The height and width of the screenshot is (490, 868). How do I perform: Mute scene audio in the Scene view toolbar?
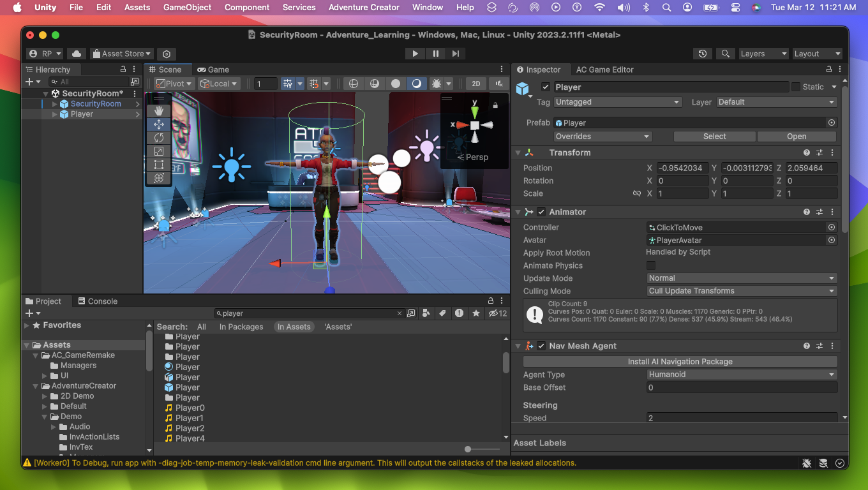(498, 84)
